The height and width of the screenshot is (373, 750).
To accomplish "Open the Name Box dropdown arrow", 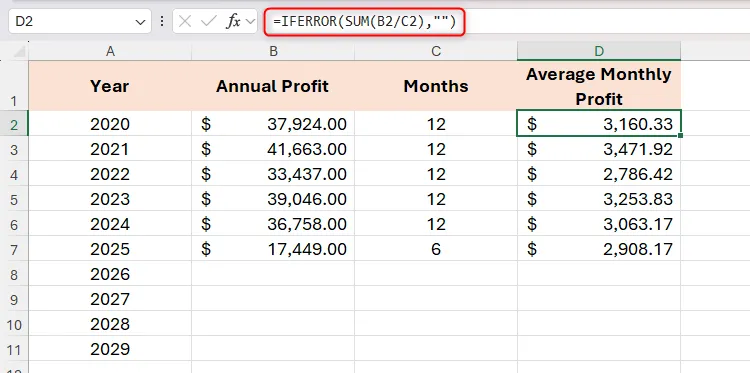I will pos(140,22).
